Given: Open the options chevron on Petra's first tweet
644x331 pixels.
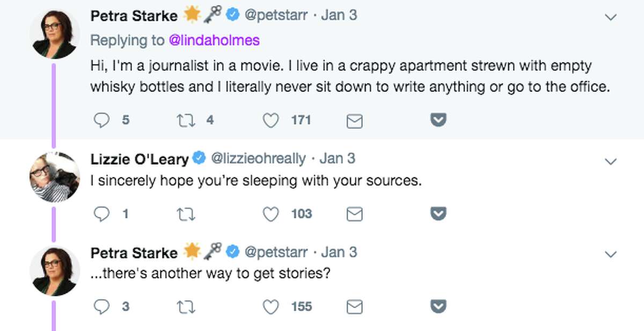Looking at the screenshot, I should coord(610,16).
